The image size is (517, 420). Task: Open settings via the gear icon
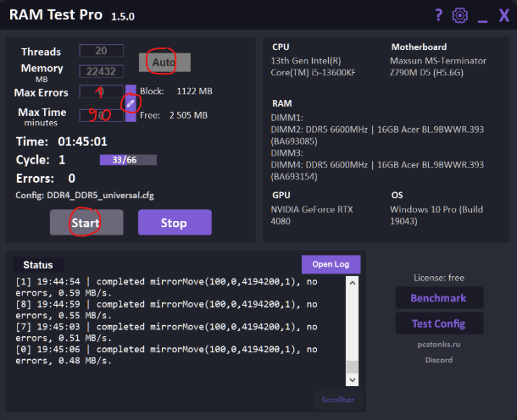(x=459, y=15)
